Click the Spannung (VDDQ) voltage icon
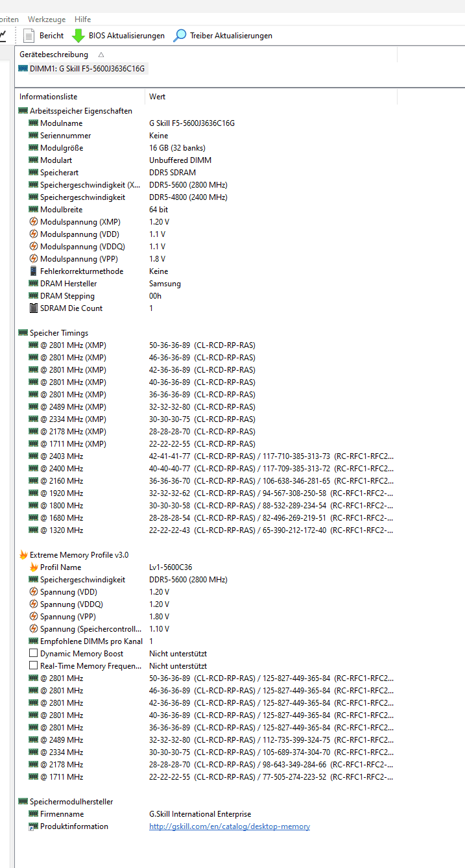 34,604
